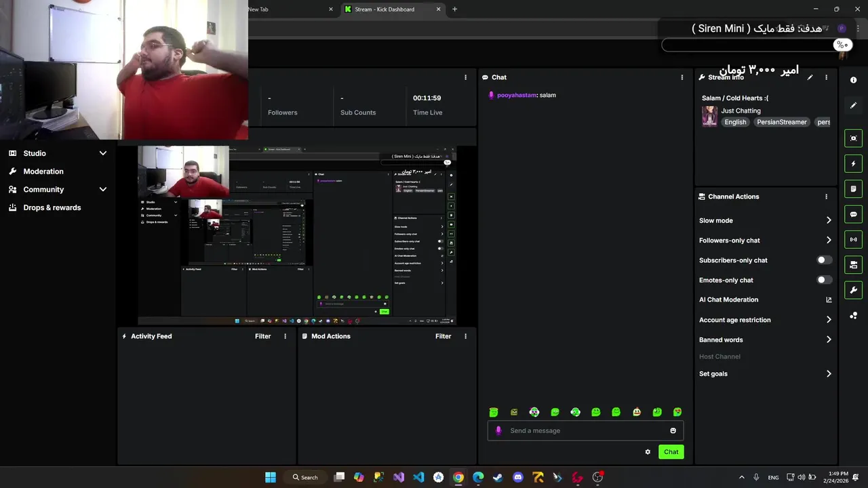This screenshot has width=868, height=488.
Task: Toggle Subscribers-only chat switch
Action: point(823,260)
